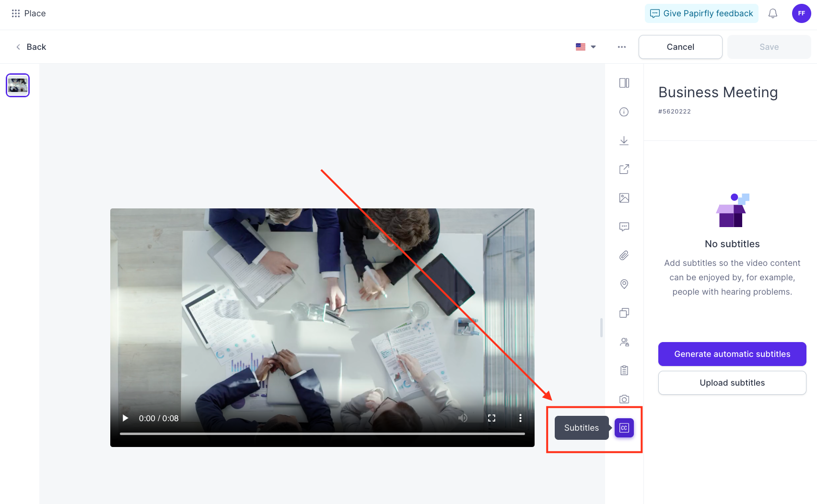This screenshot has width=817, height=504.
Task: Open the camera snapshot icon
Action: [624, 399]
